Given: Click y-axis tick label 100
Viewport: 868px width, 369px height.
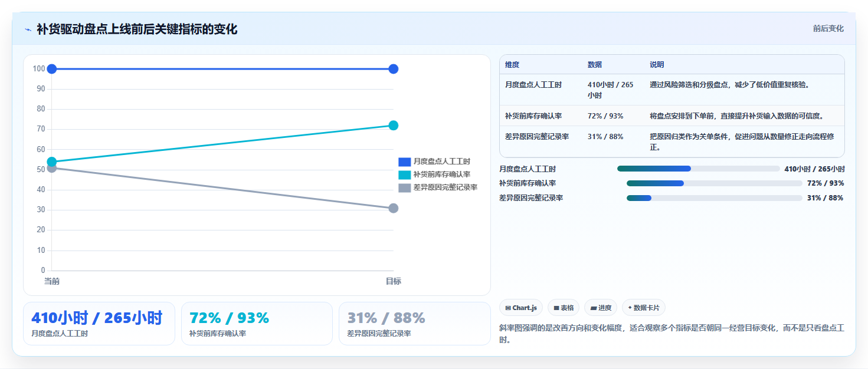Looking at the screenshot, I should point(39,69).
